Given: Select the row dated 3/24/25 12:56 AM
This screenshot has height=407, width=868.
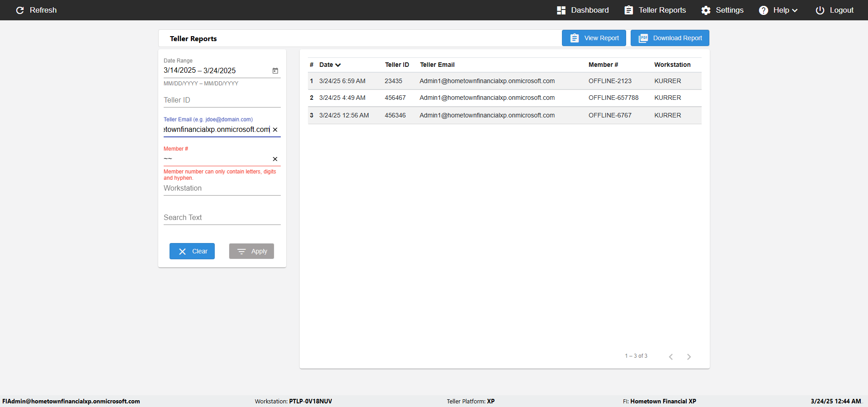Looking at the screenshot, I should pos(505,115).
